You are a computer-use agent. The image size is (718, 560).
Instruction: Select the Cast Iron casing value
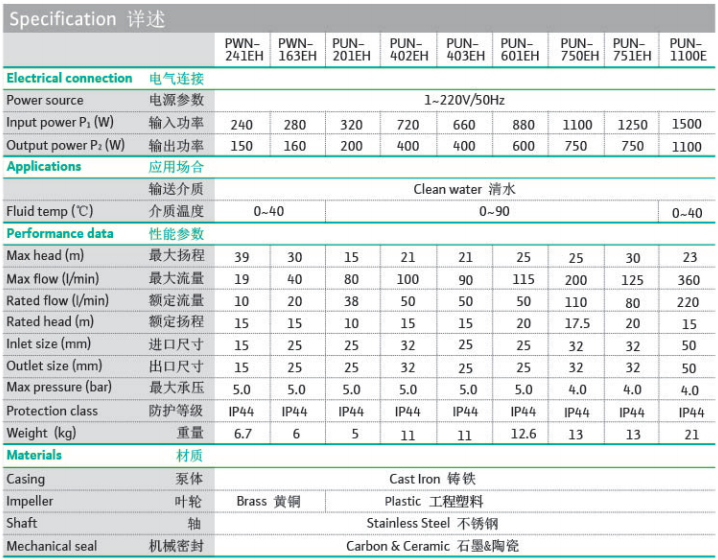click(x=432, y=479)
